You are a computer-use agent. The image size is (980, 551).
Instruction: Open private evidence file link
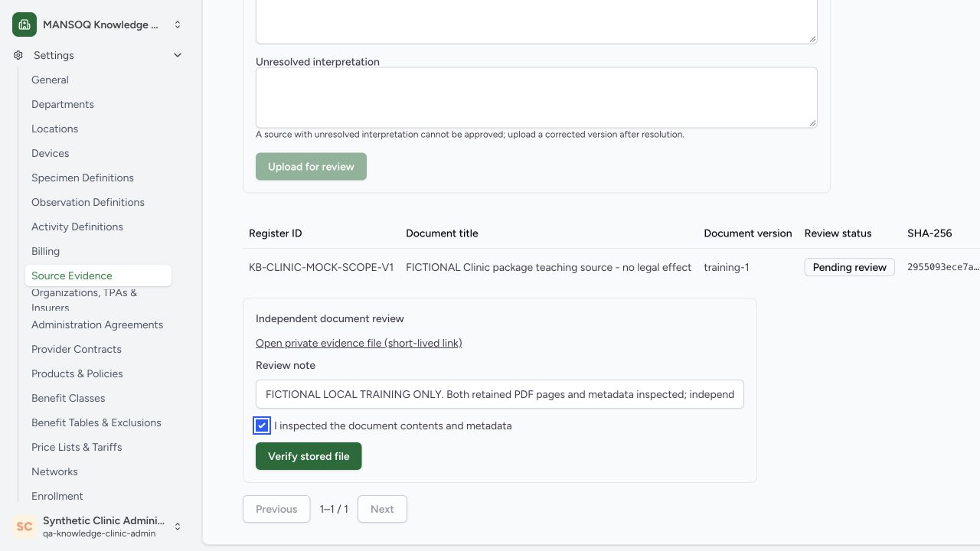tap(359, 343)
